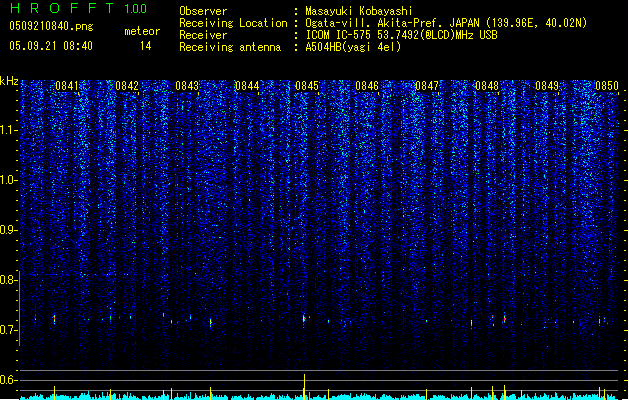
Task: Click the 0.7 kHz axis label
Action: (8, 330)
